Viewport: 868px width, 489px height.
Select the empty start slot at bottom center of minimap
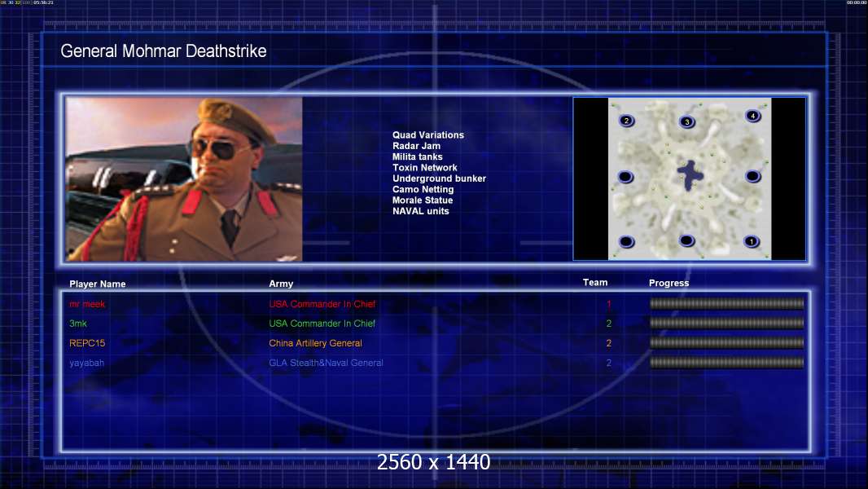(686, 240)
